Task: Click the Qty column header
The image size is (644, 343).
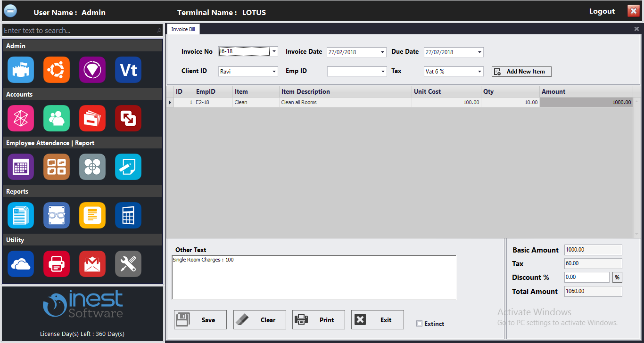Action: click(511, 92)
